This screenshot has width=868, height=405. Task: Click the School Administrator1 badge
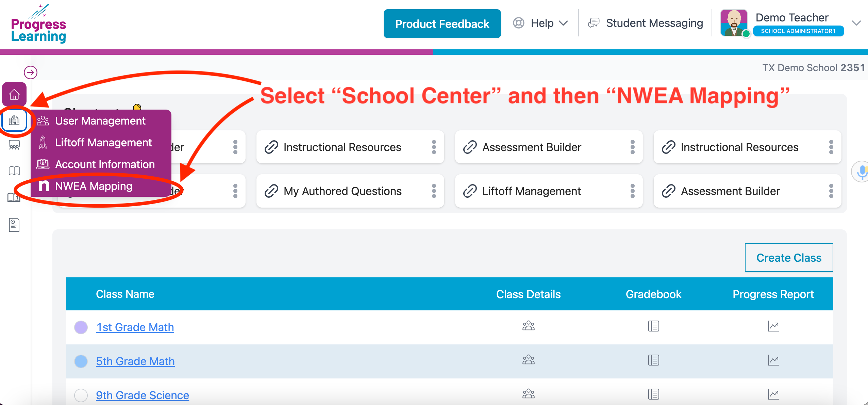(x=798, y=31)
